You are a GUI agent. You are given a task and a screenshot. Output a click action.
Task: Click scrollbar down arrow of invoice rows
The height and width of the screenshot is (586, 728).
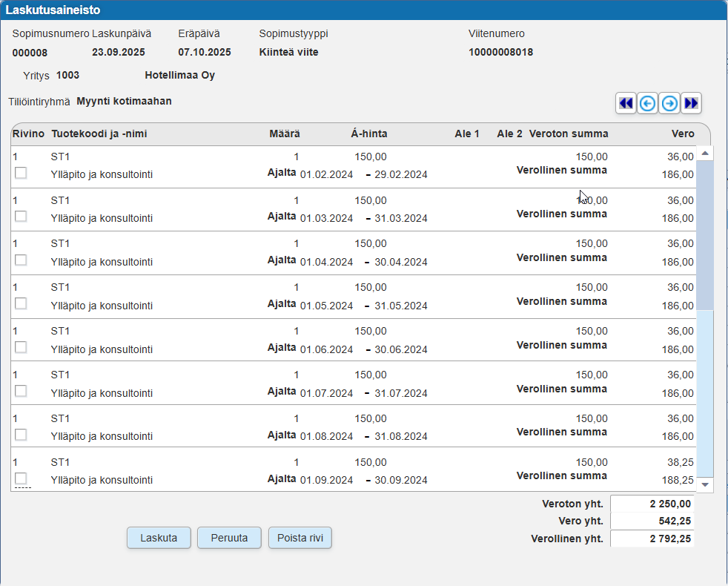705,484
